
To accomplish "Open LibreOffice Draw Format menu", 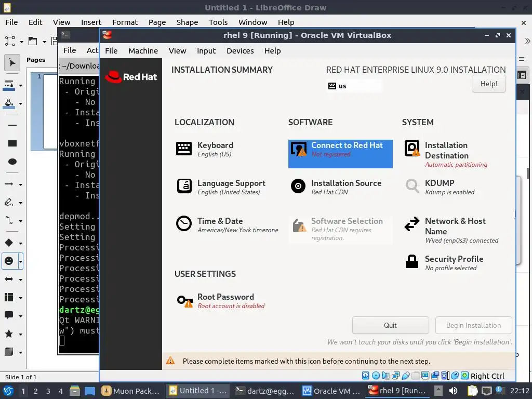I will (x=125, y=22).
